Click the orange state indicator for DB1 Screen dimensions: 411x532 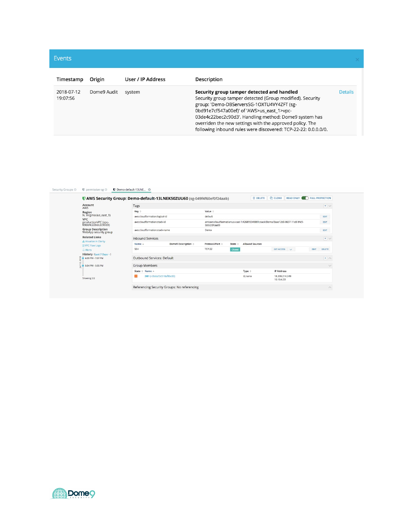point(136,276)
